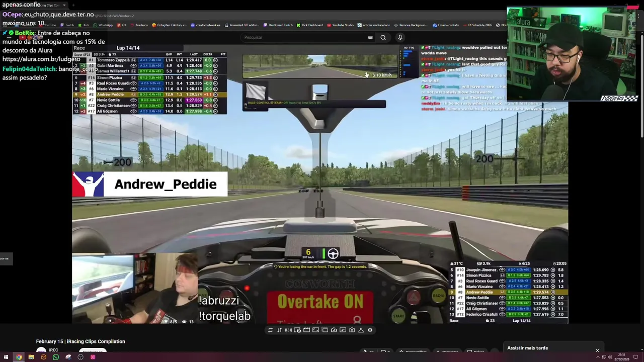Open the Email - contato bookmark
644x362 pixels.
(x=446, y=25)
